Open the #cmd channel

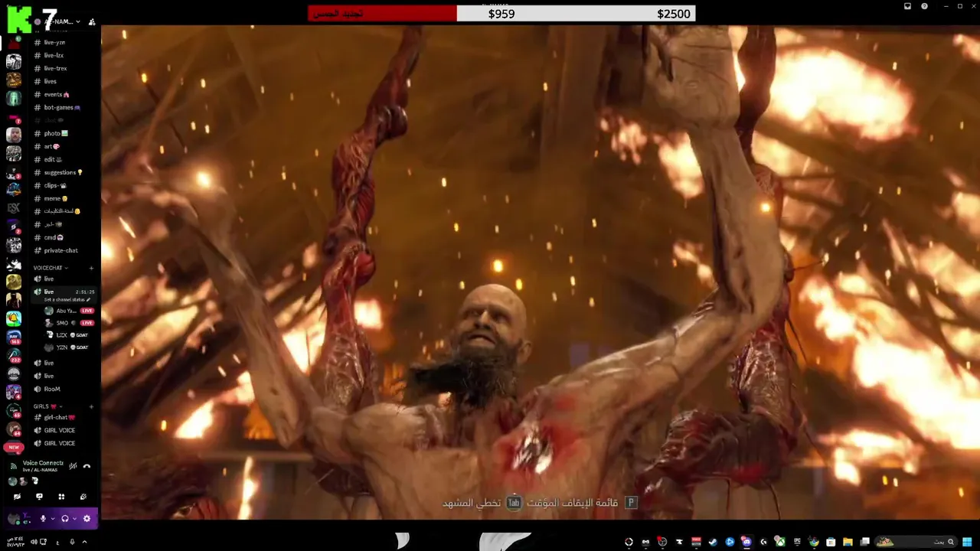(54, 237)
